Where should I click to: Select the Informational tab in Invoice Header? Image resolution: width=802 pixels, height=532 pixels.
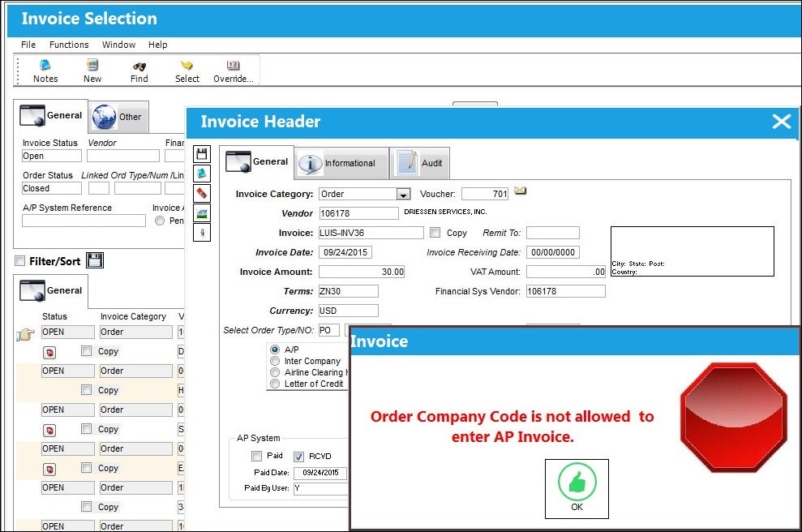(x=342, y=163)
